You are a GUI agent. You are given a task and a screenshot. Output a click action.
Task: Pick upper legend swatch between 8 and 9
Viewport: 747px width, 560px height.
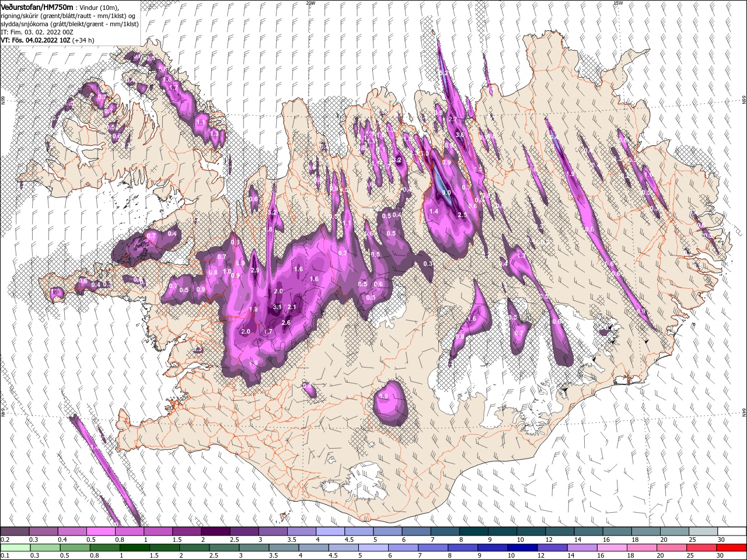(474, 531)
